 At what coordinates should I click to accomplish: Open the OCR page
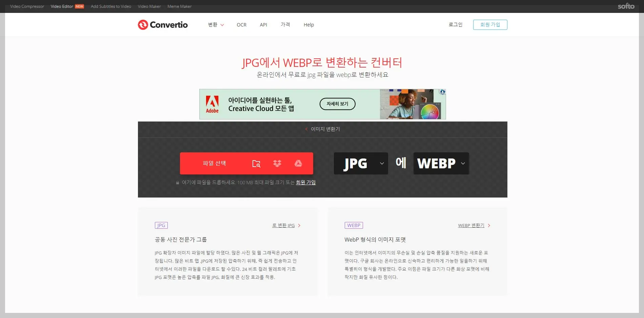tap(242, 25)
